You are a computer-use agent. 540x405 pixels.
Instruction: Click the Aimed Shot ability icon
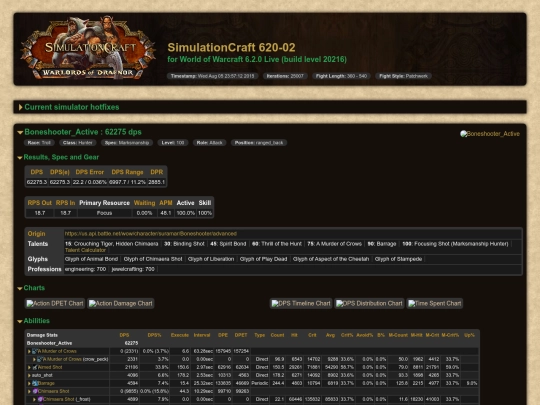click(x=34, y=367)
